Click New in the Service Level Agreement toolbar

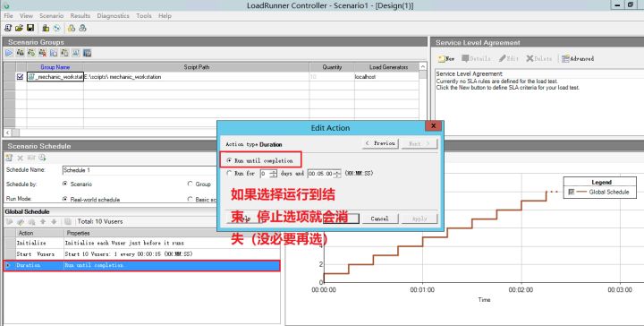(x=446, y=59)
